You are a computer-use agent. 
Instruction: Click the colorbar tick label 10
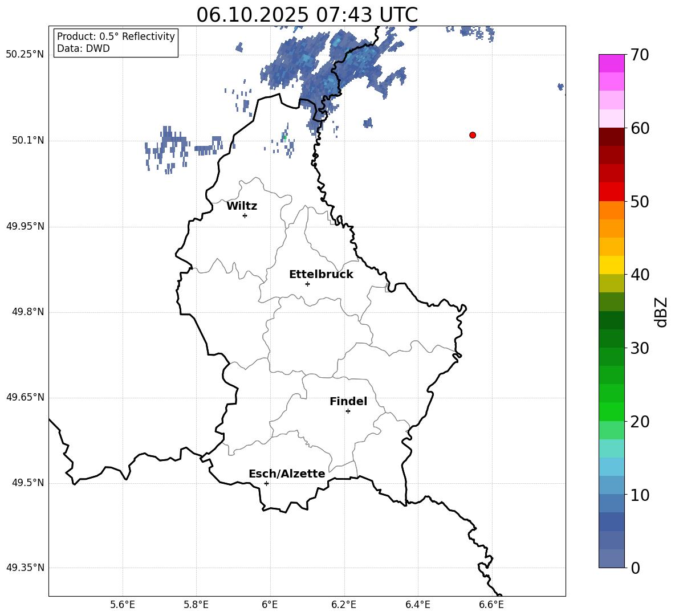coord(640,495)
